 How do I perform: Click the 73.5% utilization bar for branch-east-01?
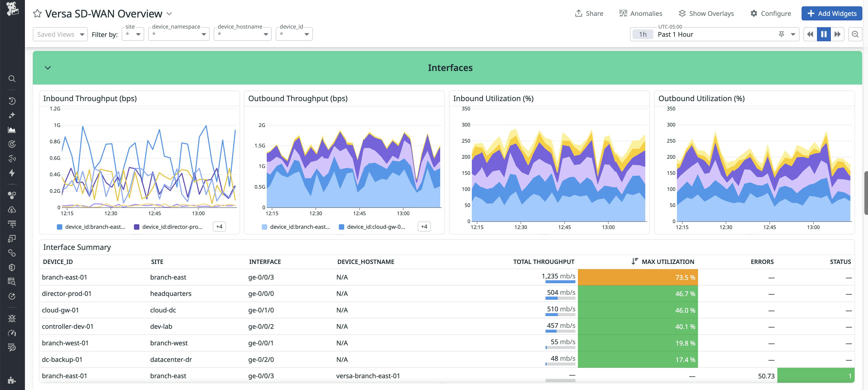[638, 277]
